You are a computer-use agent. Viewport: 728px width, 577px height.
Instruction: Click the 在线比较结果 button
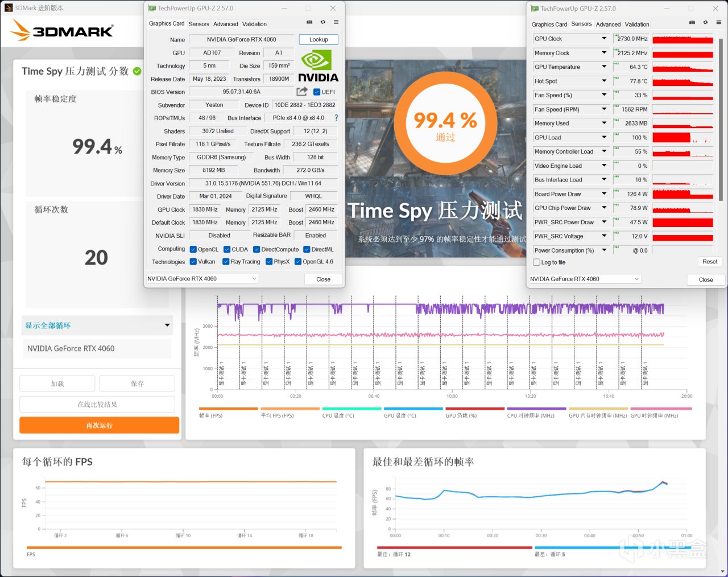97,405
